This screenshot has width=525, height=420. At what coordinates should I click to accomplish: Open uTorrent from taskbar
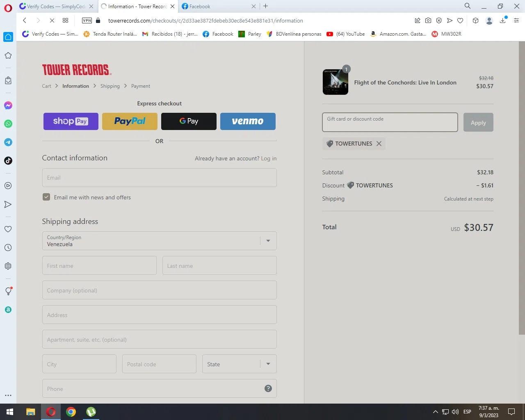pyautogui.click(x=91, y=412)
